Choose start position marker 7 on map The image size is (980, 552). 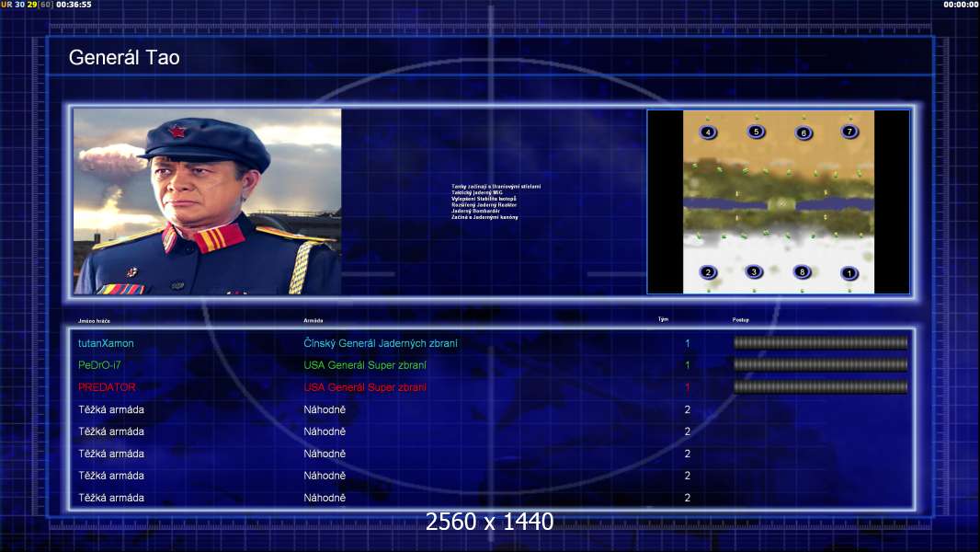pos(849,132)
